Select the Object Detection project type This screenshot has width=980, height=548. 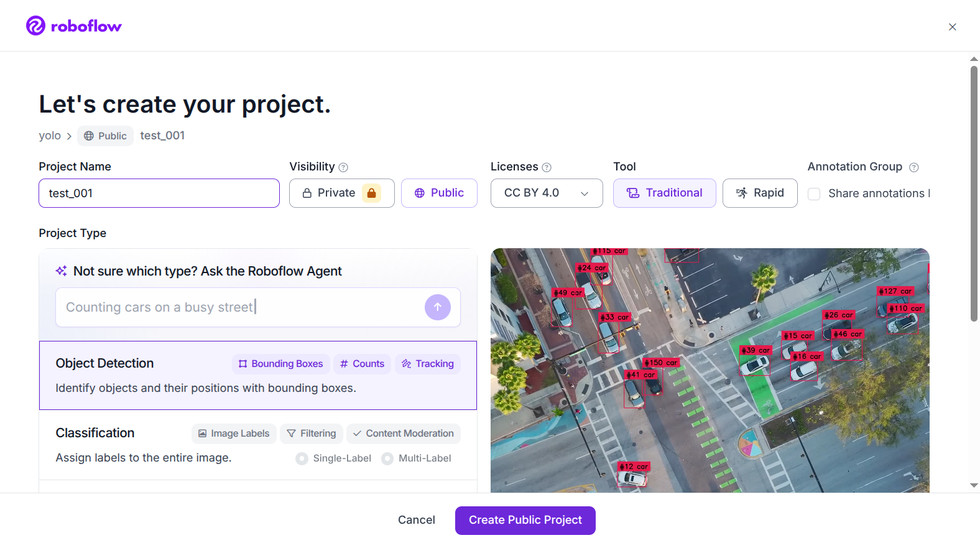[x=258, y=375]
